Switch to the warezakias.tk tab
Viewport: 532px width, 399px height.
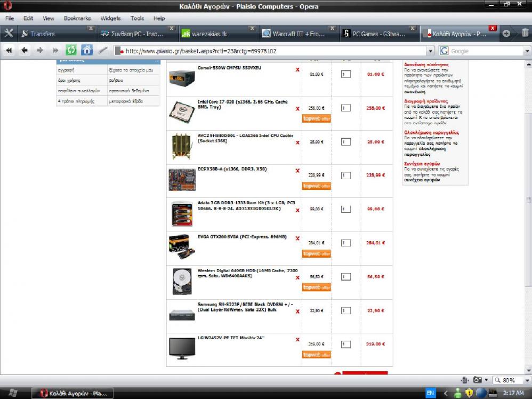click(218, 34)
